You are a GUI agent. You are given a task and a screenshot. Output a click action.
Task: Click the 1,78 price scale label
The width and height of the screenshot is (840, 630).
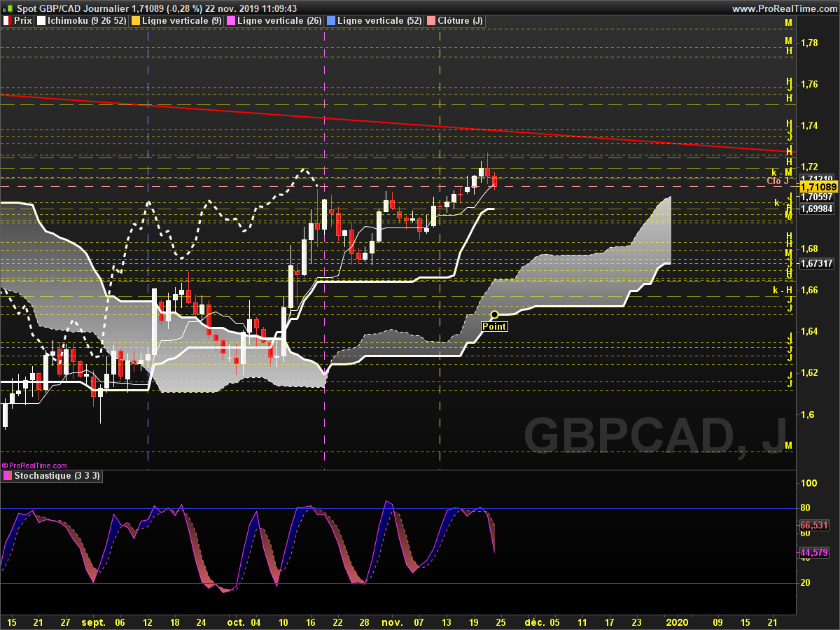[x=808, y=43]
